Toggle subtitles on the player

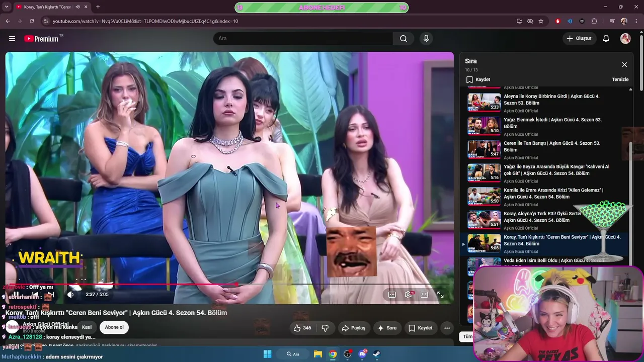392,295
